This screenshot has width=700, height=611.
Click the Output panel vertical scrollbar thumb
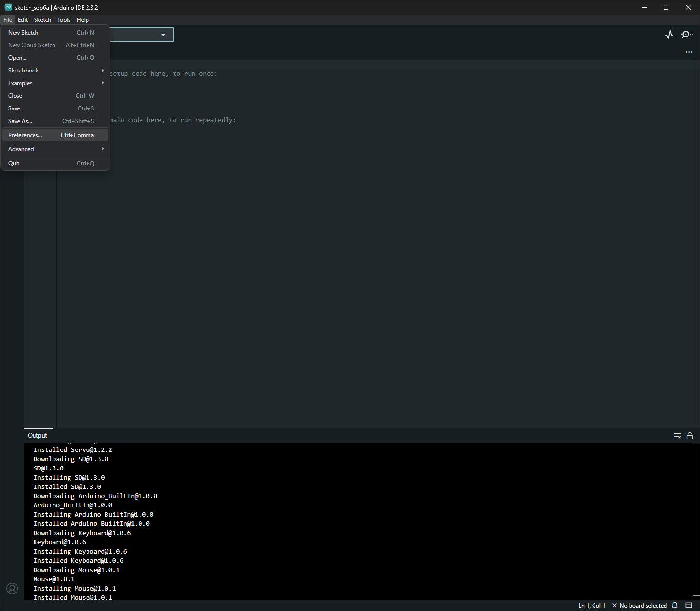(696, 597)
